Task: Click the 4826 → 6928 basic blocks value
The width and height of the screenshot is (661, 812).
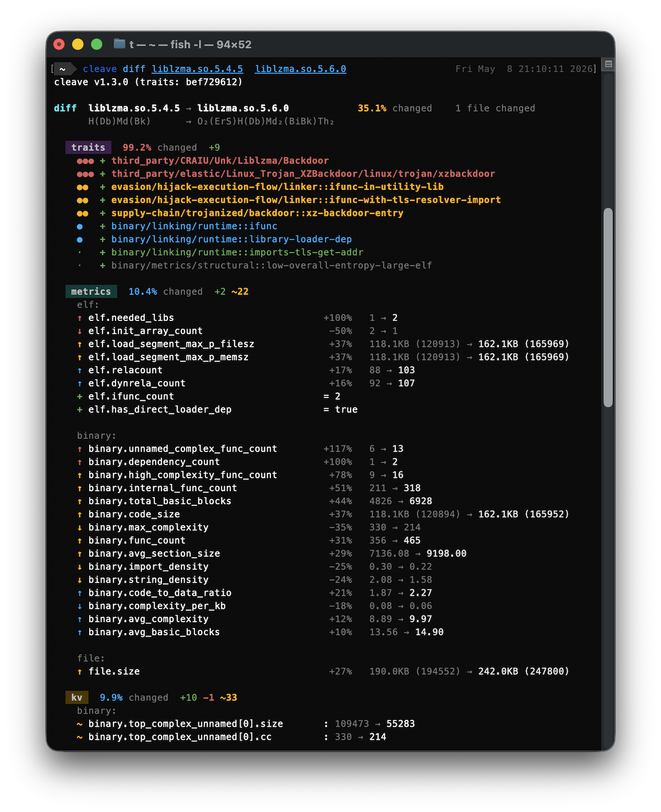Action: coord(400,502)
